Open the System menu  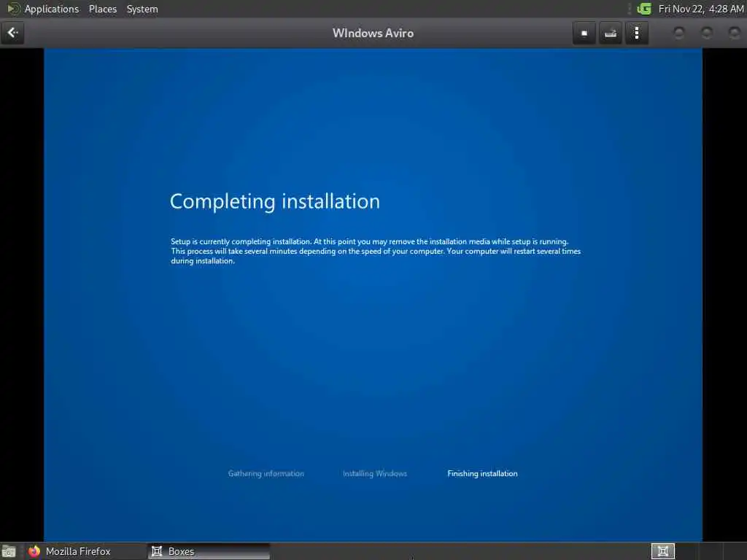[x=142, y=9]
